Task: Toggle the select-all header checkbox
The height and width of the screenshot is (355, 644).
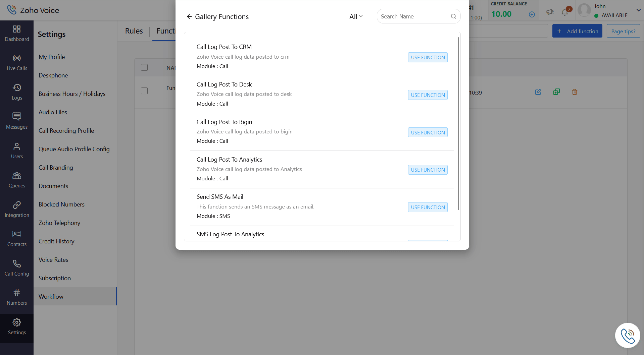Action: [144, 67]
